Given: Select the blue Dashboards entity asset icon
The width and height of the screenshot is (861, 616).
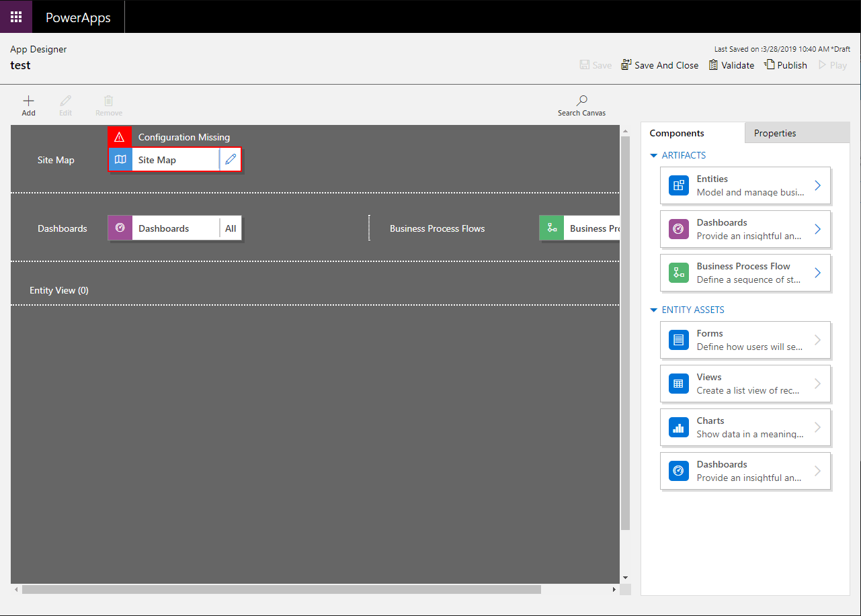Looking at the screenshot, I should [679, 471].
